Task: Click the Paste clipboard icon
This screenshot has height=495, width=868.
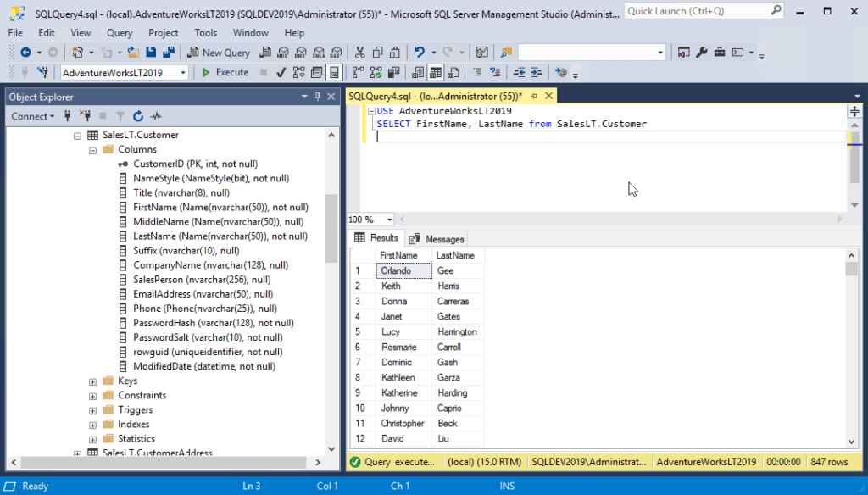Action: click(395, 53)
